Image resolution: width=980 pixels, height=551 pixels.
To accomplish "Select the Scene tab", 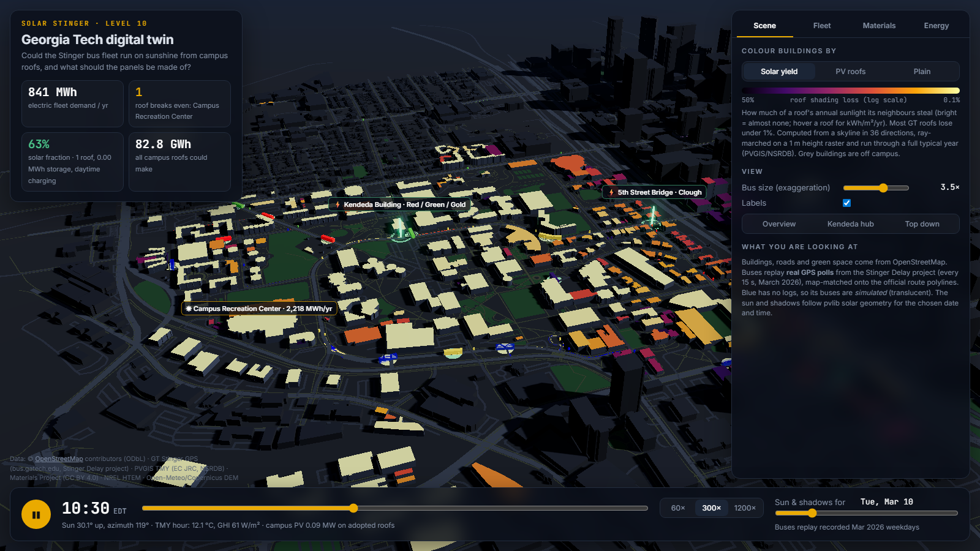I will 764,26.
